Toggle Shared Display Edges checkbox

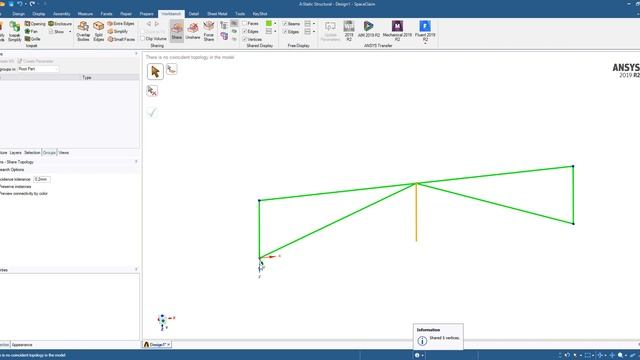tap(244, 31)
